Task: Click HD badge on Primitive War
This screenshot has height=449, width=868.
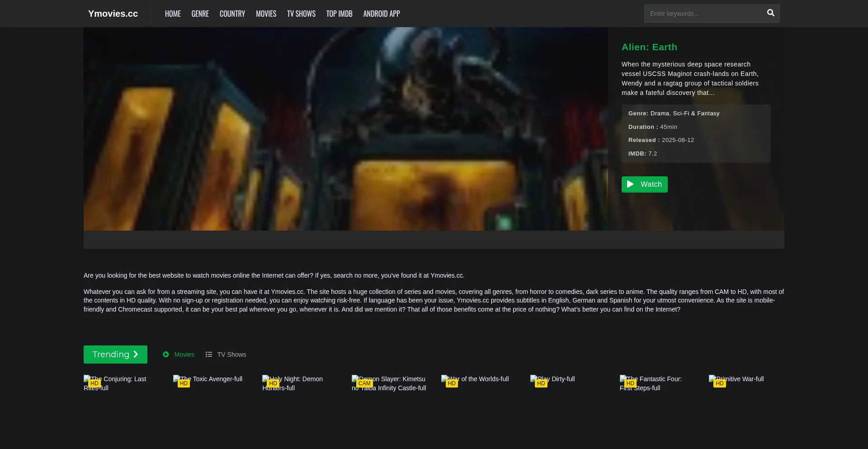Action: [x=719, y=383]
